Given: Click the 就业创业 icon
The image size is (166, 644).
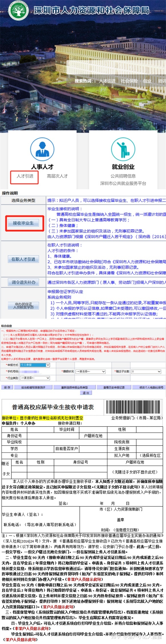Looking at the screenshot, I should [123, 149].
